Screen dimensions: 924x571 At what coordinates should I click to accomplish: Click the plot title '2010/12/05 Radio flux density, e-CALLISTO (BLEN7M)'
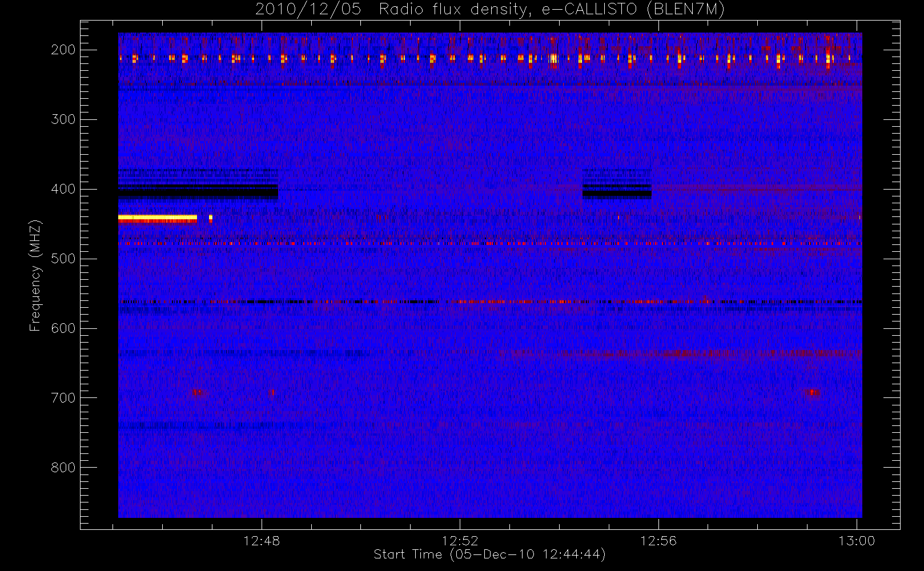(490, 10)
